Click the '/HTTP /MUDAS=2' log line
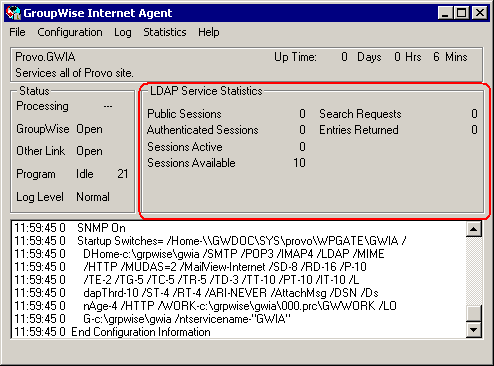The image size is (494, 366). point(190,267)
